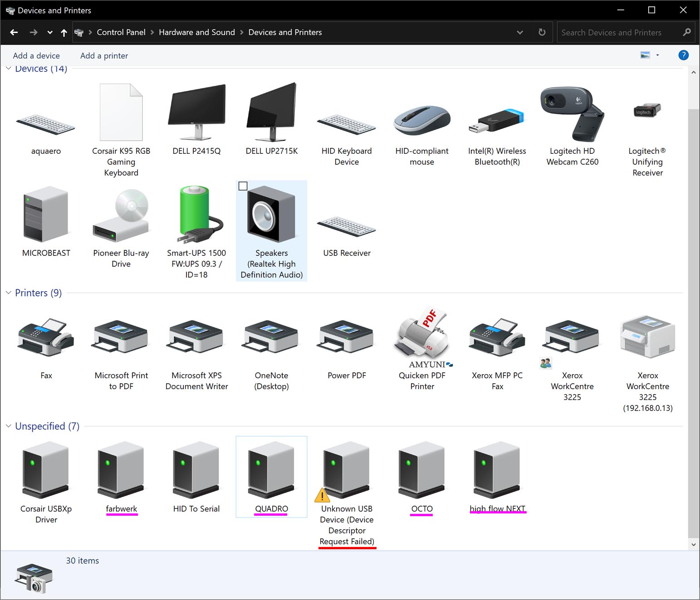
Task: Click the vertical scrollbar down arrow
Action: coord(693,544)
